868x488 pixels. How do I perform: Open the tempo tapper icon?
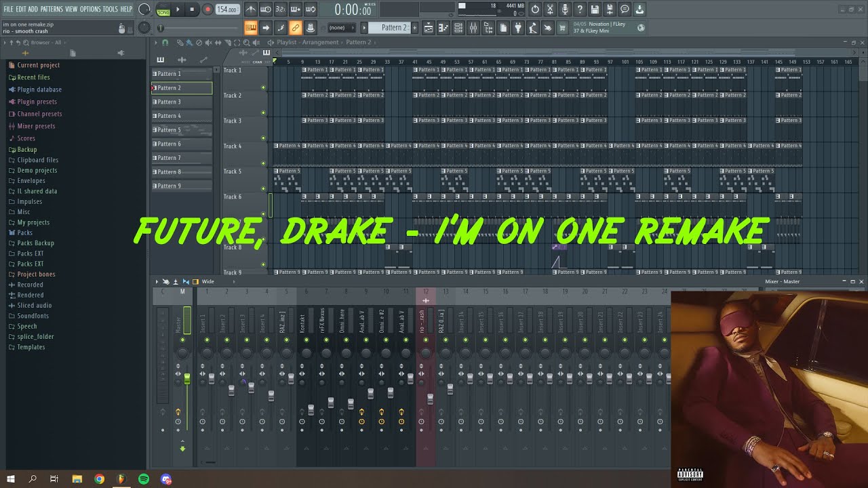point(533,28)
